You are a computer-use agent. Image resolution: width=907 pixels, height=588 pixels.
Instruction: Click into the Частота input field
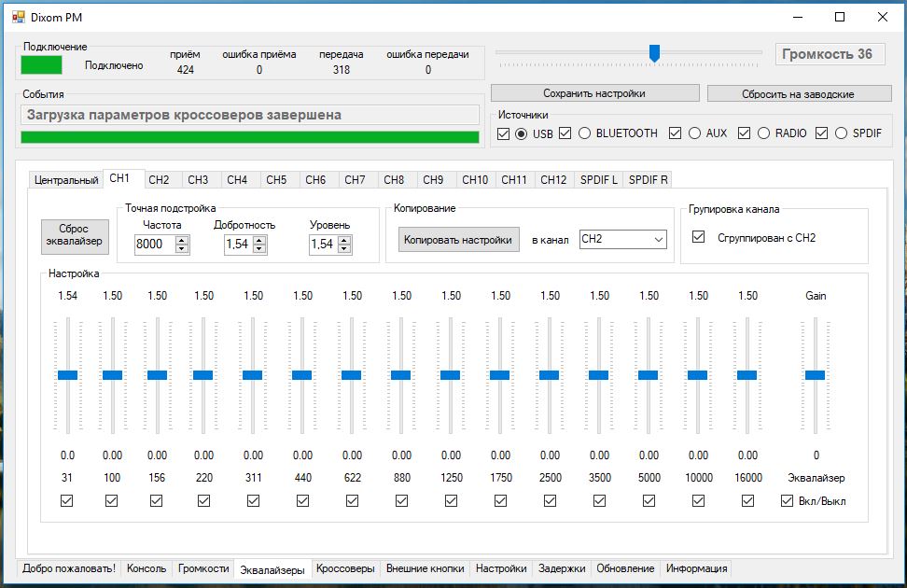click(x=153, y=245)
